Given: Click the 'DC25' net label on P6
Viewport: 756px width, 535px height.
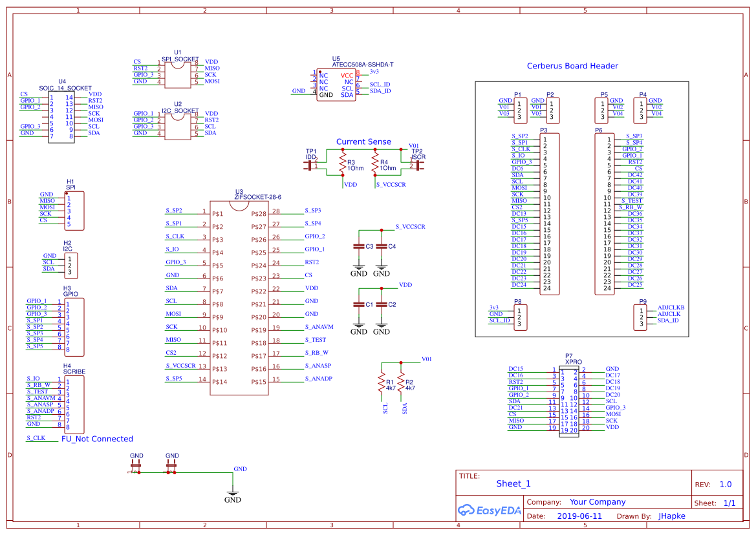Looking at the screenshot, I should click(635, 284).
